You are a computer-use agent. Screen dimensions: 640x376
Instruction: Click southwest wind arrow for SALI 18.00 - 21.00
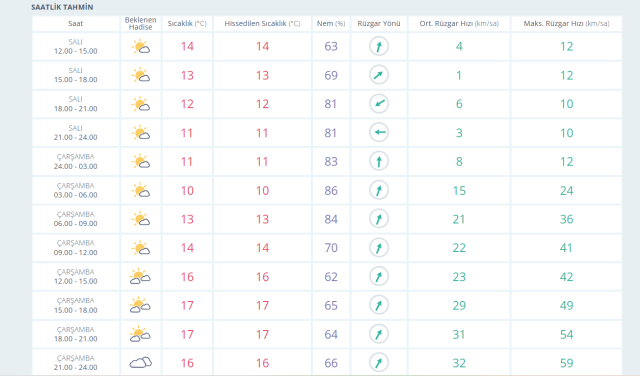379,104
